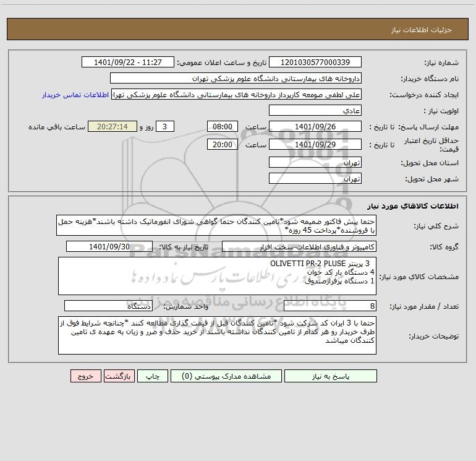Screen dimensions: 476x461
Task: Click the اولویت نیاز field عادی
Action: tap(315, 111)
